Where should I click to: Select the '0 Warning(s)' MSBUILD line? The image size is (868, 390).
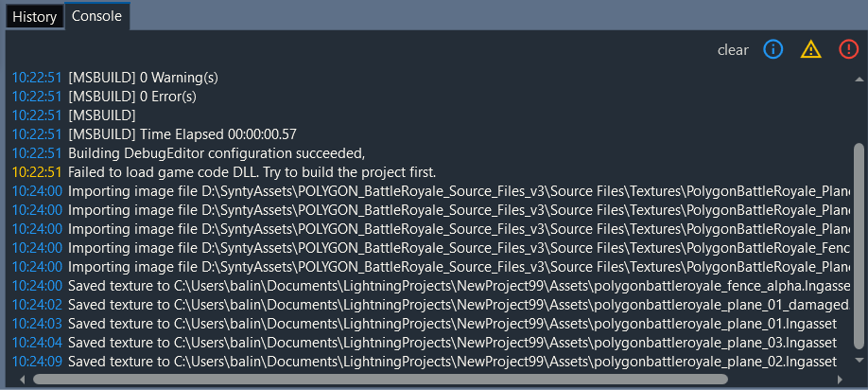430,78
